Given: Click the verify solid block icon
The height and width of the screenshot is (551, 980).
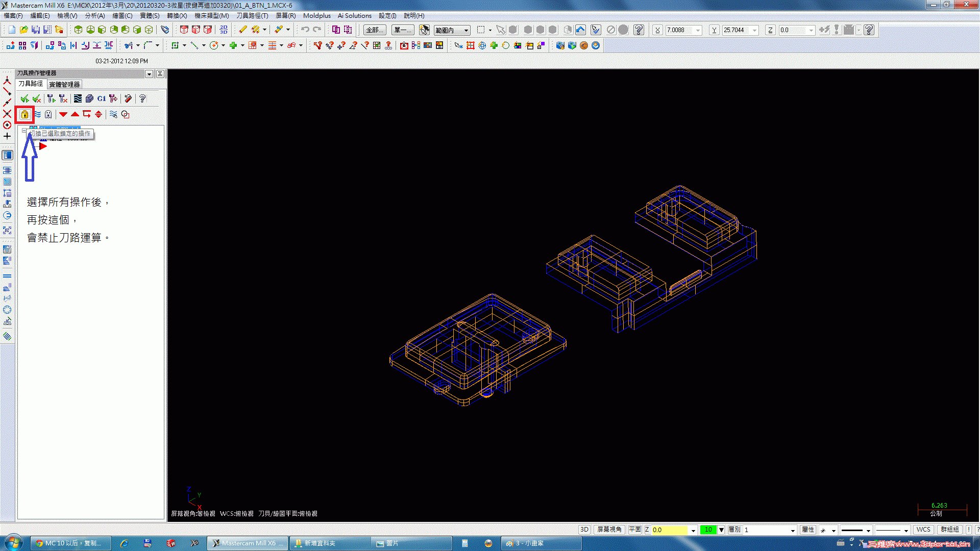Looking at the screenshot, I should point(89,98).
